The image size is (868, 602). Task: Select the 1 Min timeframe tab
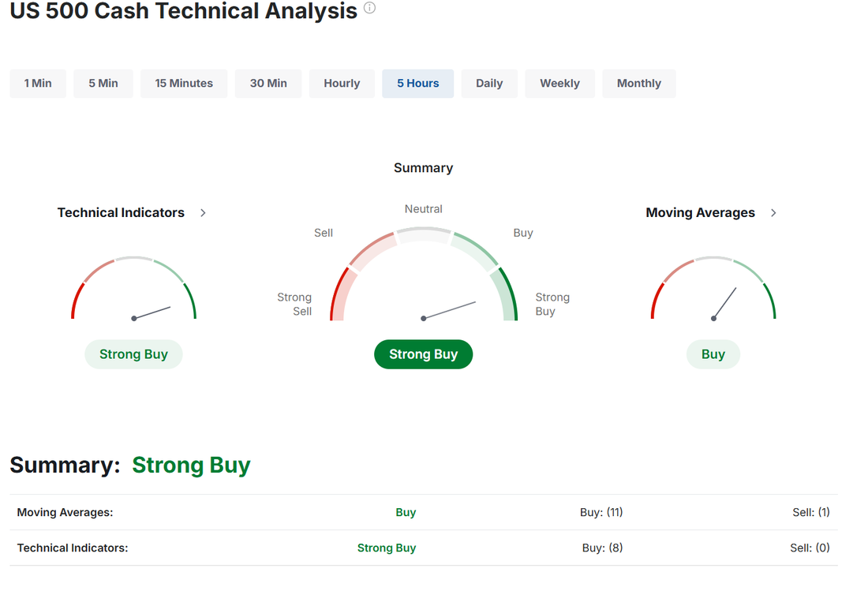(38, 84)
